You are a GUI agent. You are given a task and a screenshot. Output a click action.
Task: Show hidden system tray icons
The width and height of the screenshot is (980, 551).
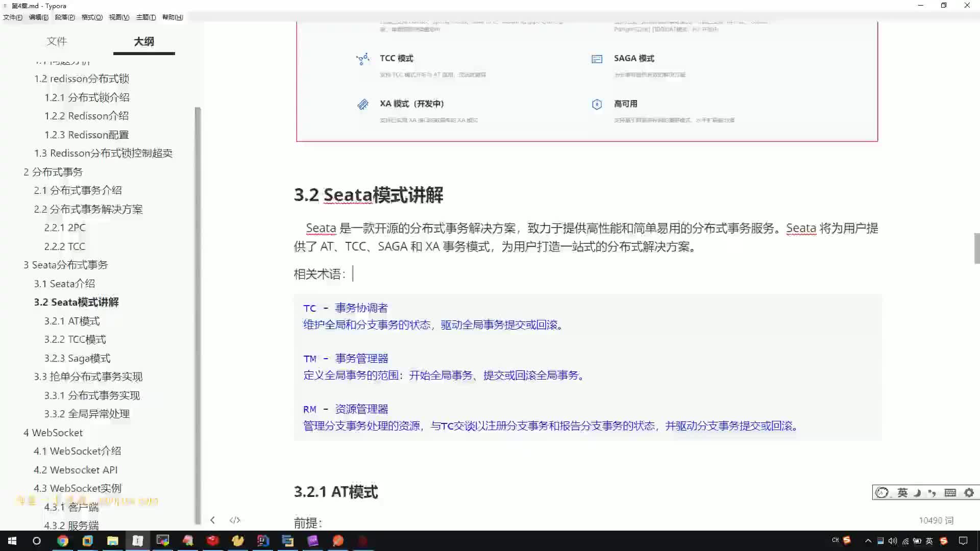pos(868,541)
